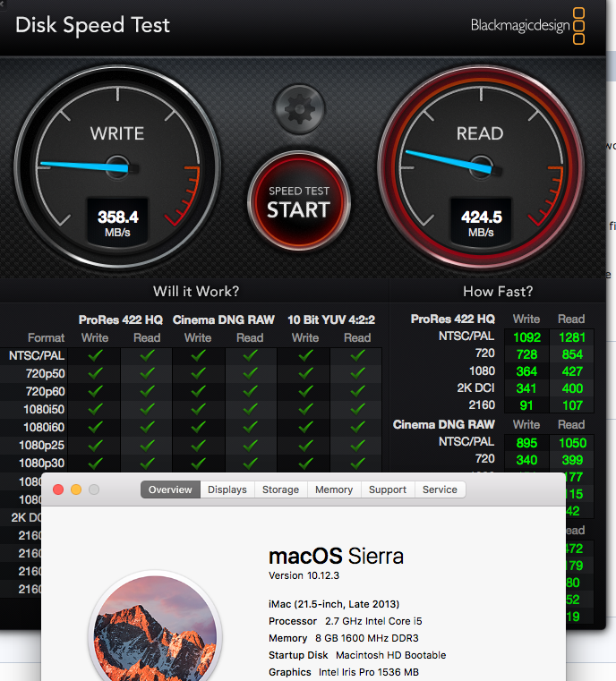Click the 720p60 10 Bit YUV Read checkmark
616x681 pixels.
coord(357,391)
